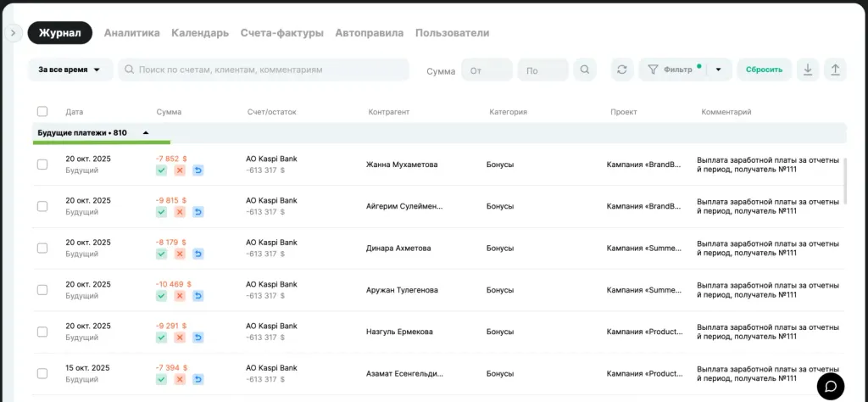The height and width of the screenshot is (402, 868).
Task: Check the Аружан Тулегенова row
Action: point(42,289)
